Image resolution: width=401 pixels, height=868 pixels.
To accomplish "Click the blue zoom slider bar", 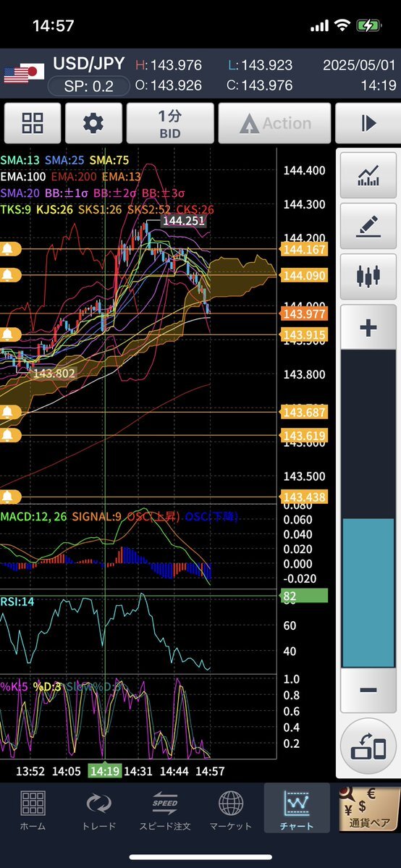I will (x=368, y=593).
